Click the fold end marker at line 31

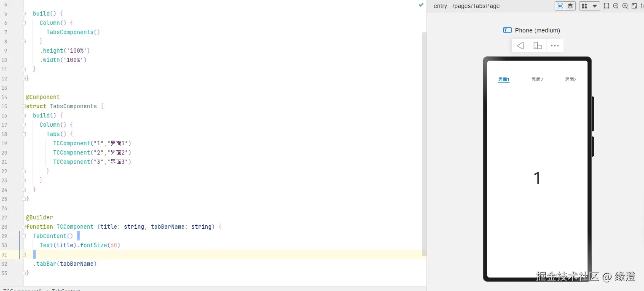24,254
